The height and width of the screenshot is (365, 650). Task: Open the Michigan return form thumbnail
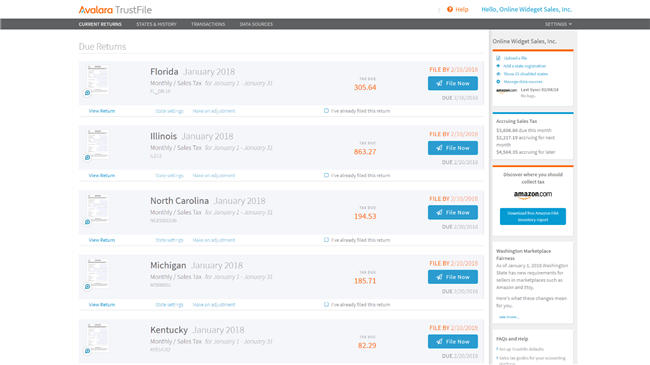pyautogui.click(x=98, y=273)
